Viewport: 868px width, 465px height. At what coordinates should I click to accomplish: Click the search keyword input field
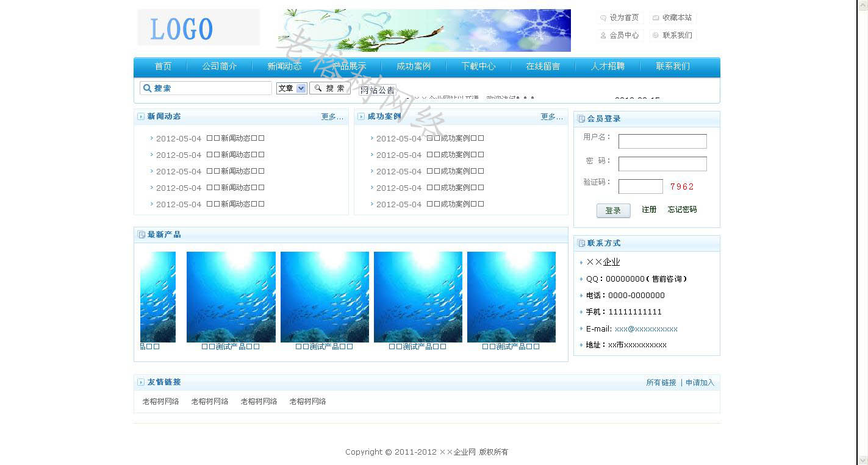coord(206,88)
